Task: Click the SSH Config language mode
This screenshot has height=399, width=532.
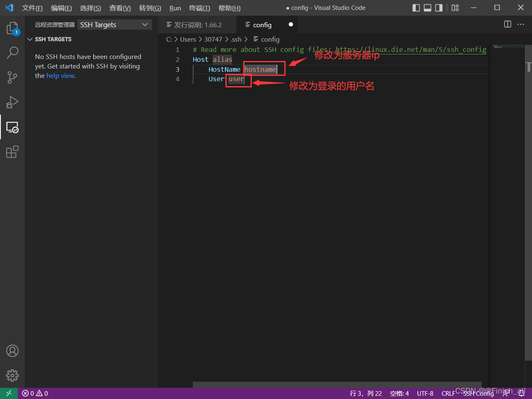Action: pos(478,394)
